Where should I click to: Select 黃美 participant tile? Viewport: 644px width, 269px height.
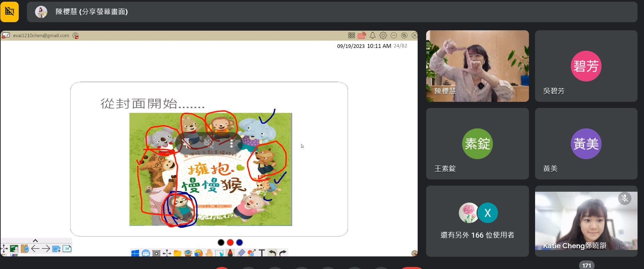pos(586,144)
